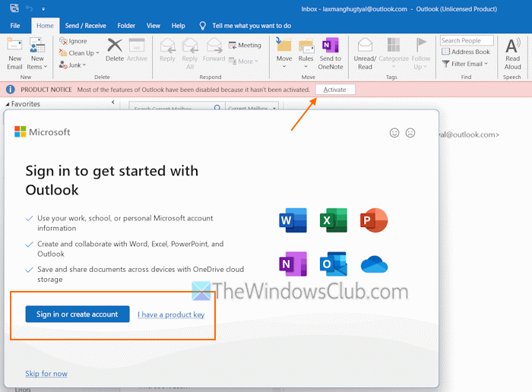Image resolution: width=532 pixels, height=392 pixels.
Task: Click the OneNote app icon in dialog
Action: coord(293,264)
